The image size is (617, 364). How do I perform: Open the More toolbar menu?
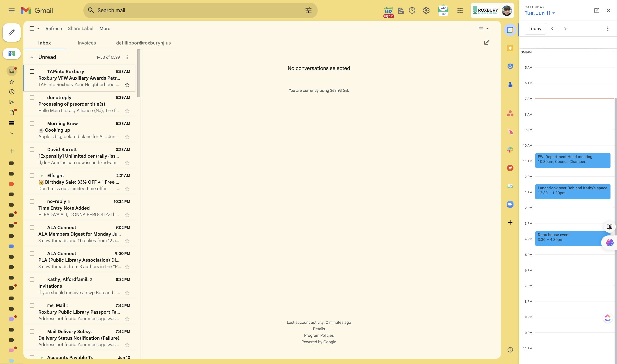click(x=105, y=29)
